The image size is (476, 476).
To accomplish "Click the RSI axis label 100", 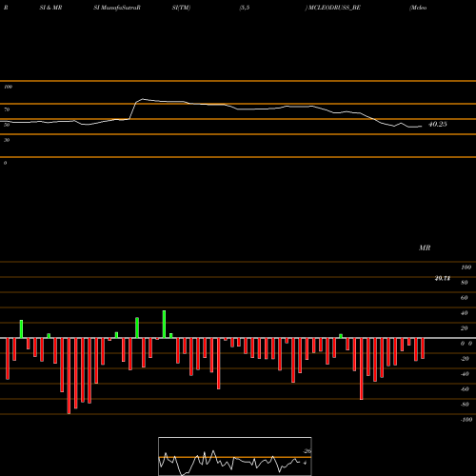I will point(8,87).
